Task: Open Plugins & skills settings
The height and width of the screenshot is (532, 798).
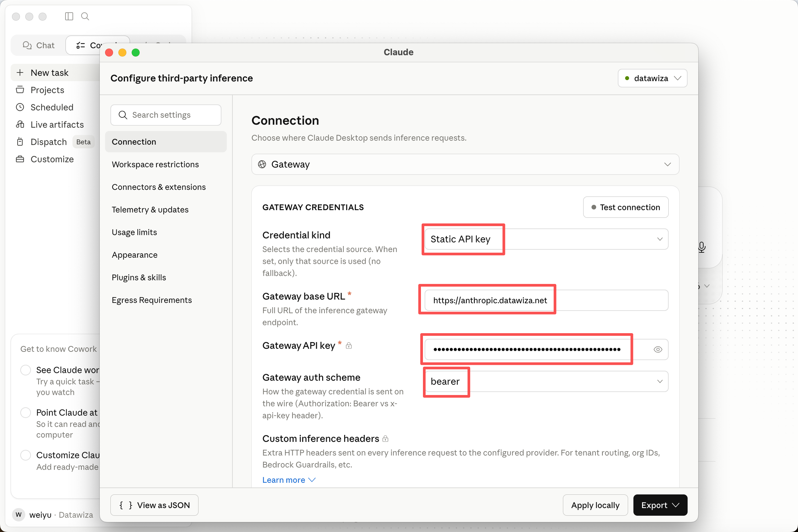Action: coord(166,278)
